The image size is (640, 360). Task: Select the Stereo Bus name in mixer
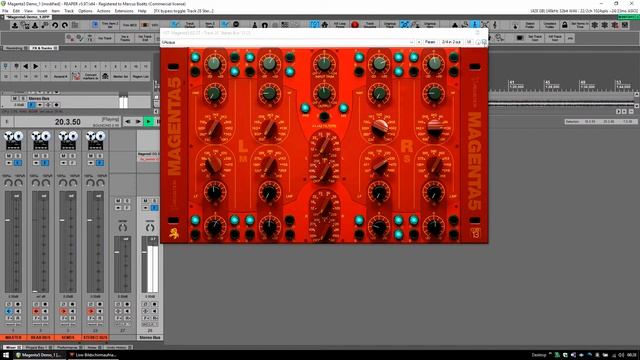pyautogui.click(x=150, y=338)
